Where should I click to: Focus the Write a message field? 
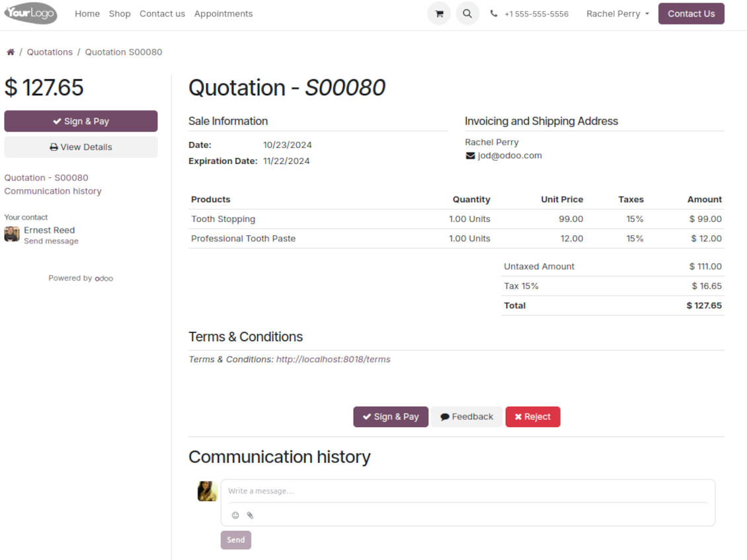(467, 491)
